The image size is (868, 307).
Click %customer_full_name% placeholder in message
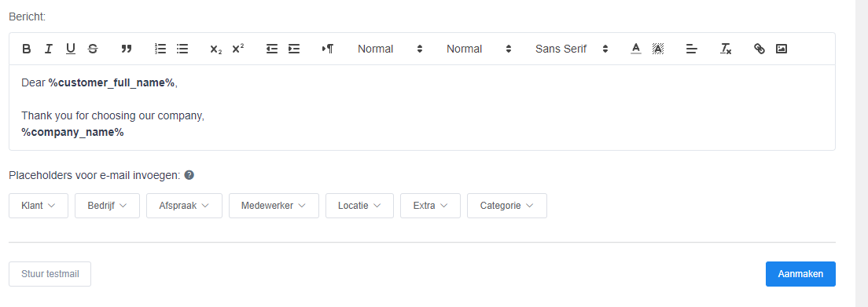tap(112, 83)
